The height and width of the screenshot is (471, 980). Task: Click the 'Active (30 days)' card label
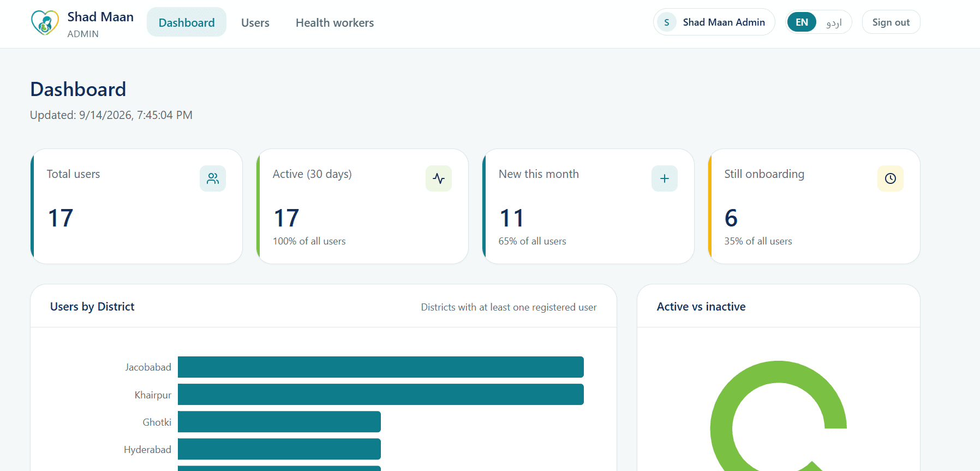pos(312,174)
